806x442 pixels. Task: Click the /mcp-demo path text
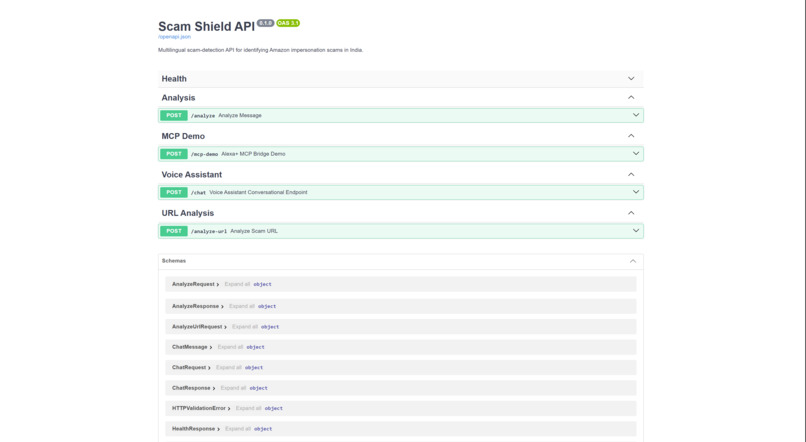tap(205, 154)
